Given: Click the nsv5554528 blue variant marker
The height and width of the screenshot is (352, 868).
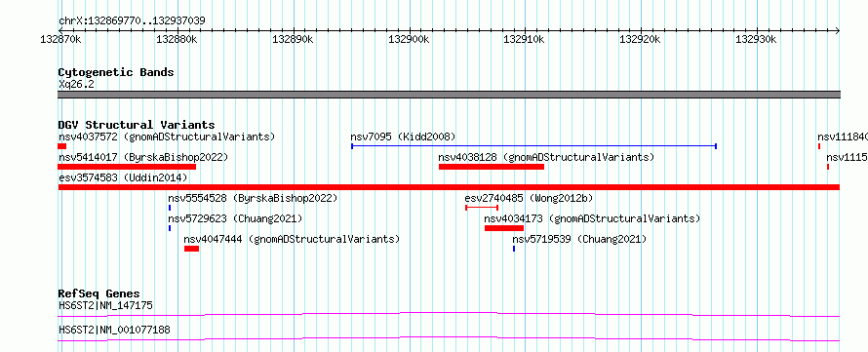Looking at the screenshot, I should [x=170, y=208].
